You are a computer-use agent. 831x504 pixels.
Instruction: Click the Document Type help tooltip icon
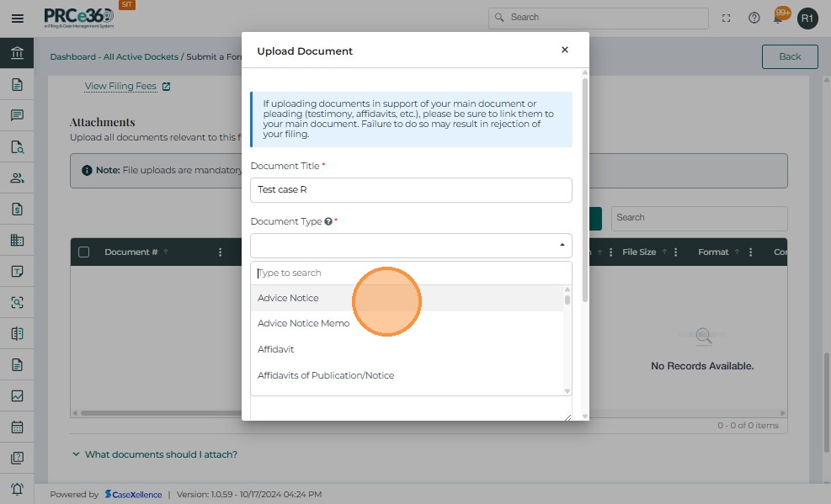328,221
